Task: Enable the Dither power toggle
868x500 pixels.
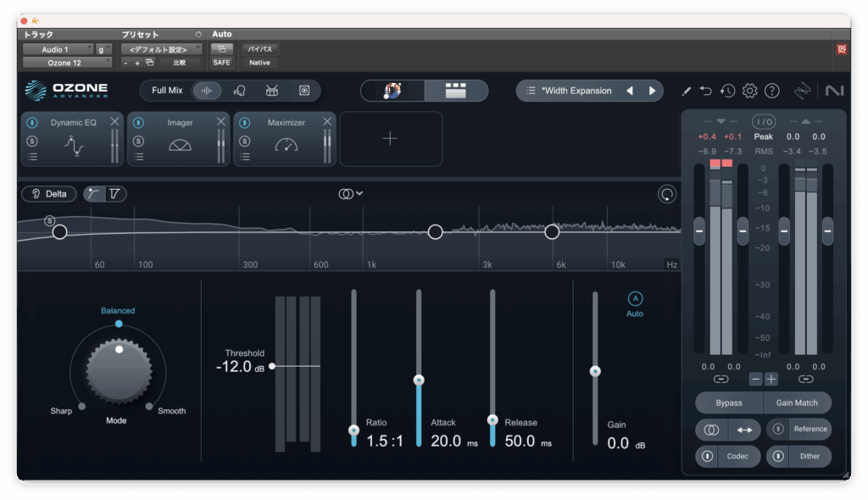Action: tap(778, 457)
